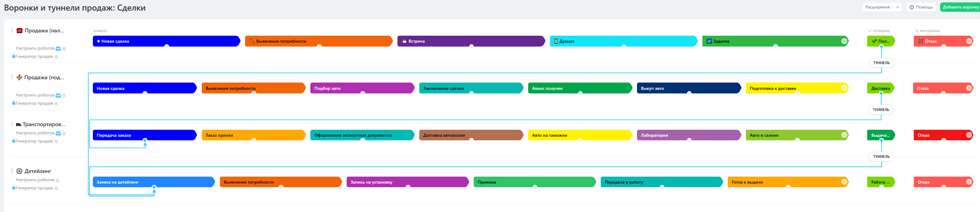Click the drag handle of the Детейлинг funnel
980x212 pixels.
click(12, 171)
